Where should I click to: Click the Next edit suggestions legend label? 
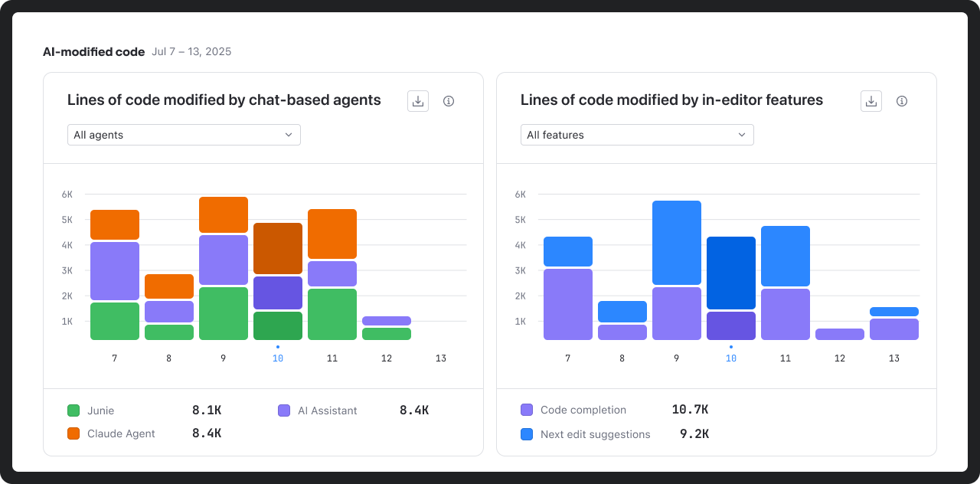(595, 434)
